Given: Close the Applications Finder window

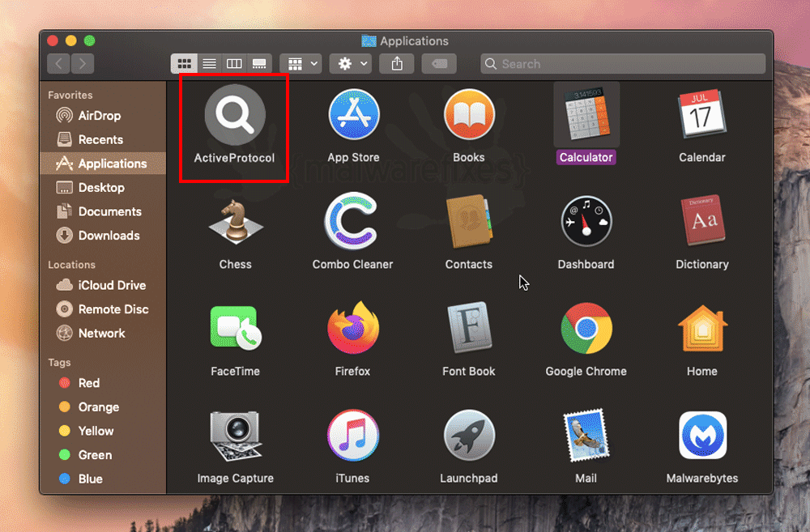Looking at the screenshot, I should coord(52,40).
